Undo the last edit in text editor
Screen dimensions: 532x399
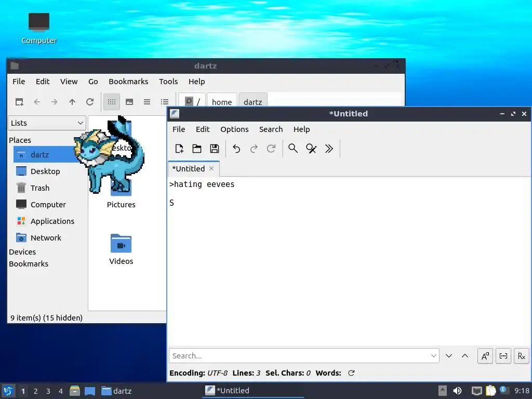click(x=236, y=149)
